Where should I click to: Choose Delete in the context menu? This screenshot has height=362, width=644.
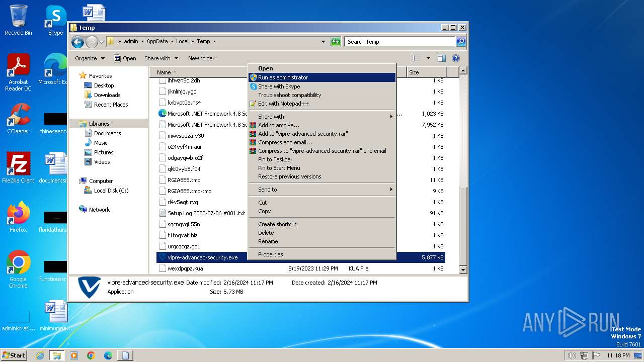pyautogui.click(x=322, y=233)
